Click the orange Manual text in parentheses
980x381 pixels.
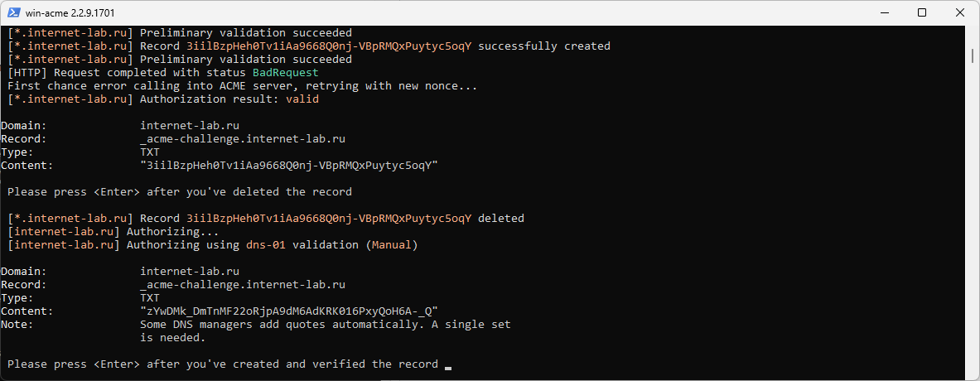point(392,245)
